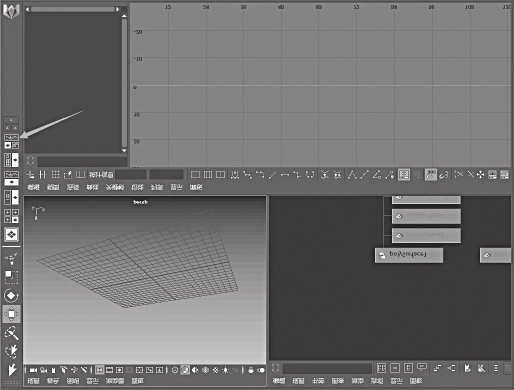This screenshot has height=390, width=514.
Task: Open camera attributes from viewport toolbar
Action: (x=44, y=370)
